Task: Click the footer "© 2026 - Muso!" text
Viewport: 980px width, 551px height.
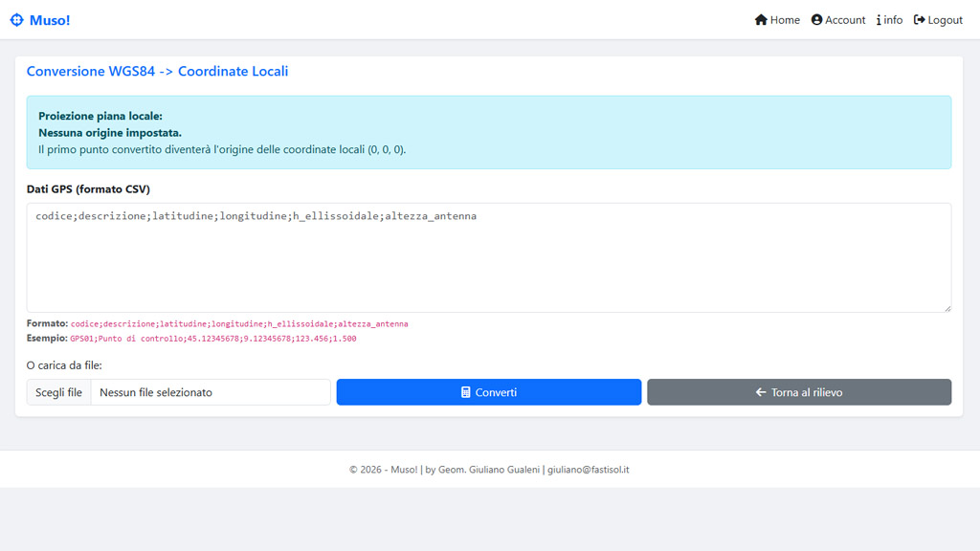Action: pyautogui.click(x=383, y=470)
